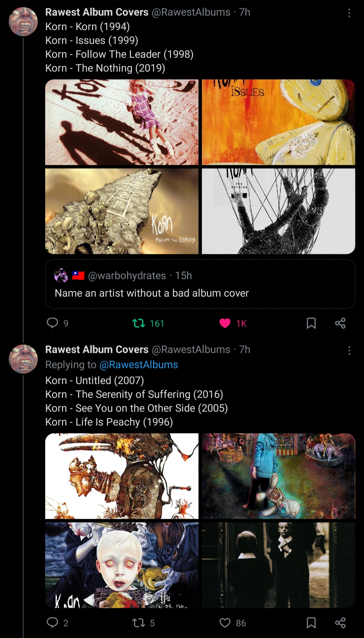Open more options menu on second tweet

(x=349, y=351)
